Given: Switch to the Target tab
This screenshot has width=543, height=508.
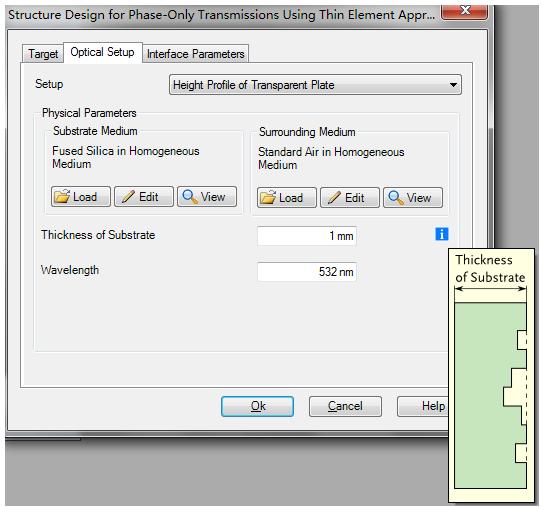Looking at the screenshot, I should 43,54.
